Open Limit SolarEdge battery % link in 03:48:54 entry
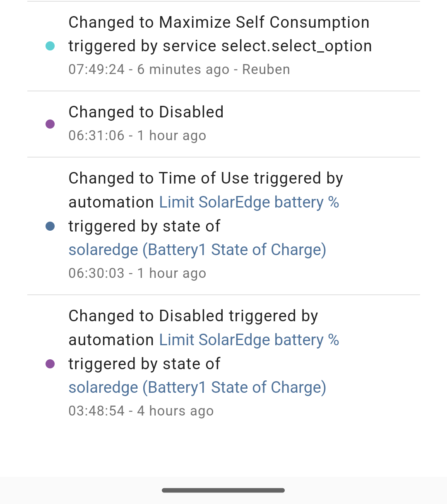 pos(249,340)
